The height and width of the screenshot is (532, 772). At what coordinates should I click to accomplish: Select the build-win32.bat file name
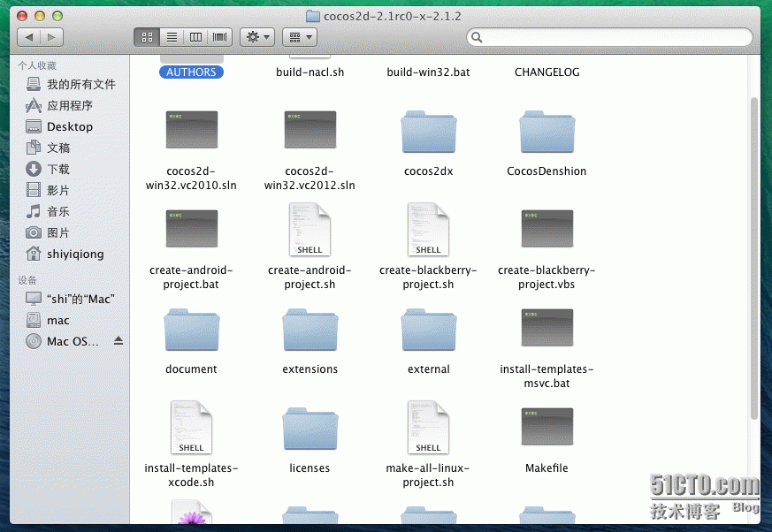[428, 72]
